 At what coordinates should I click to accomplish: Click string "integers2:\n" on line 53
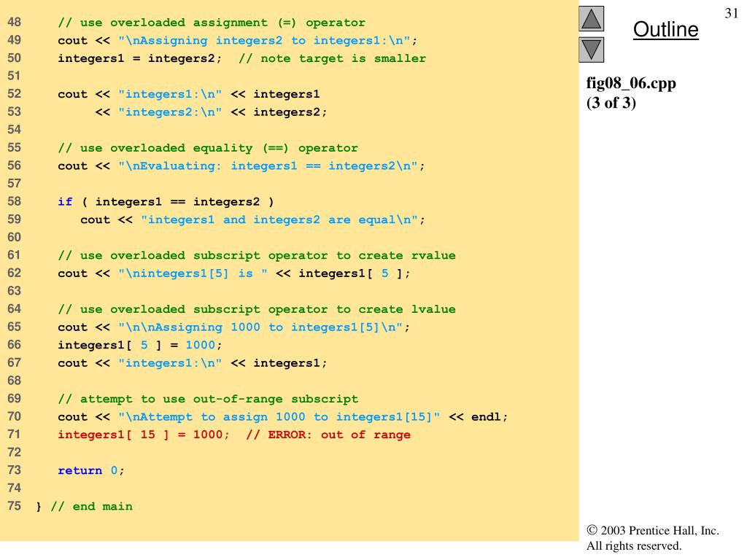click(x=170, y=112)
